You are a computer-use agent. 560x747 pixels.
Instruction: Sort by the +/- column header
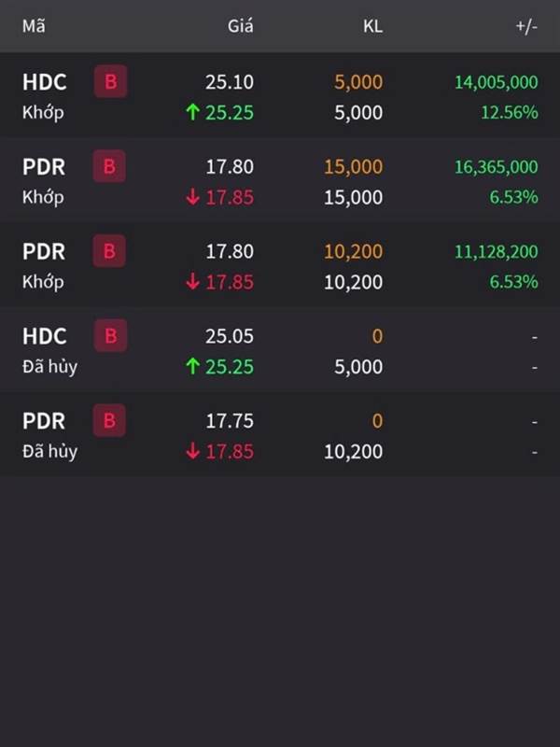pyautogui.click(x=526, y=26)
